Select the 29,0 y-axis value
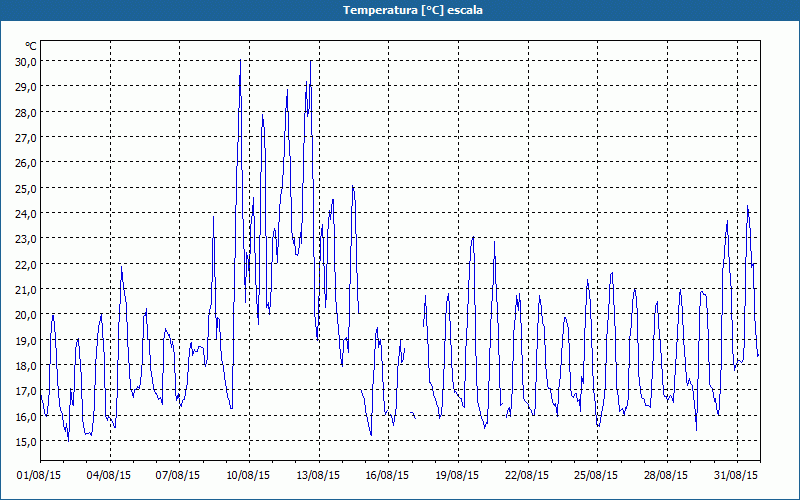 [26, 87]
